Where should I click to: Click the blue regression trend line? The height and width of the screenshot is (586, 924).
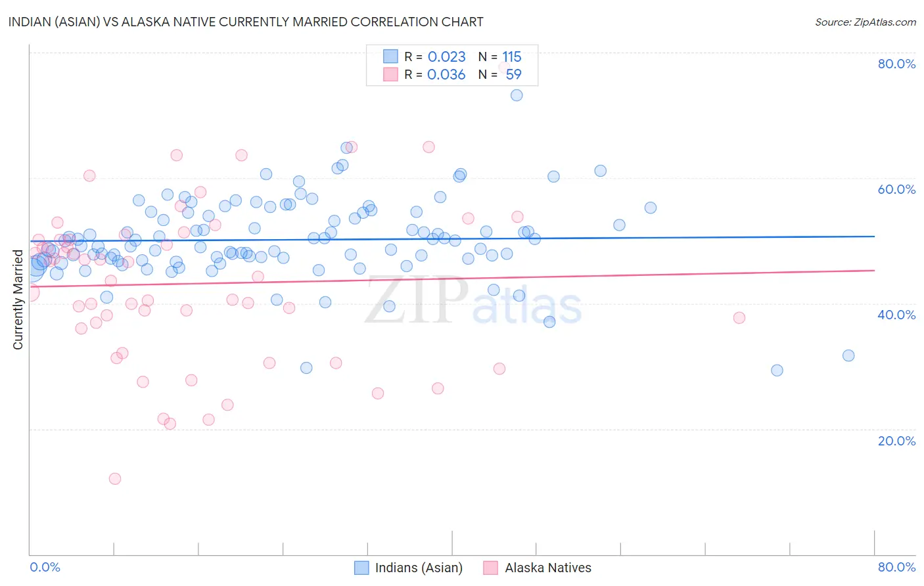point(452,238)
